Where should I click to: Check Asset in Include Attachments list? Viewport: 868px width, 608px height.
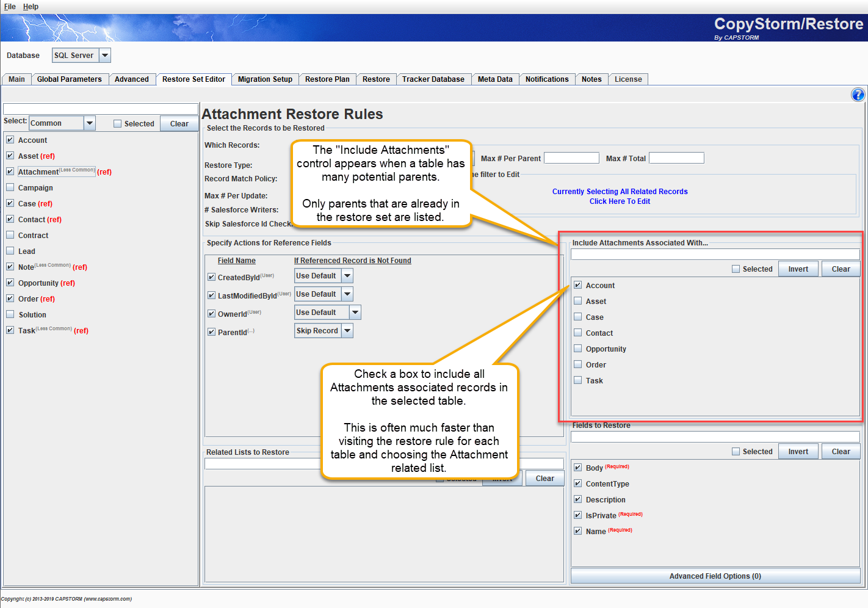tap(578, 301)
